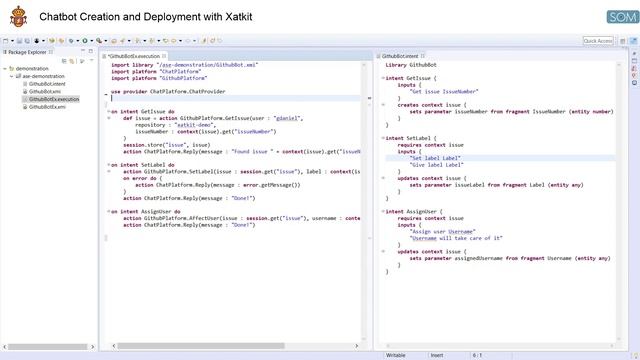The width and height of the screenshot is (640, 360).
Task: Close the GithubBot.intent editor tab
Action: pyautogui.click(x=423, y=56)
